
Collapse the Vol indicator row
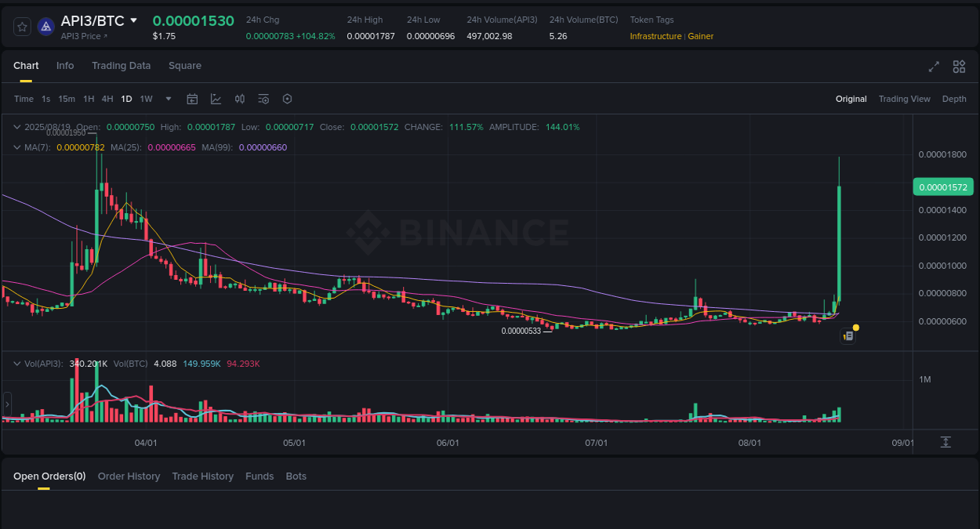[x=17, y=363]
